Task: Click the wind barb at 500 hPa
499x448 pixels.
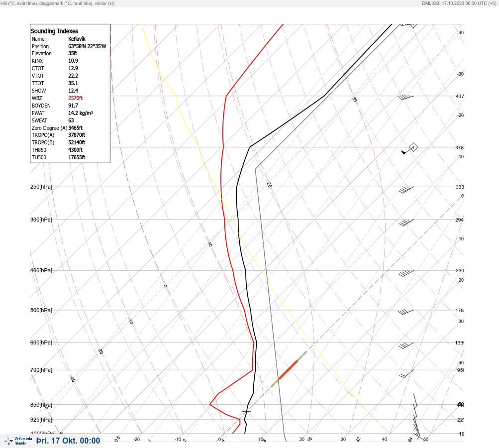Action: (x=406, y=312)
